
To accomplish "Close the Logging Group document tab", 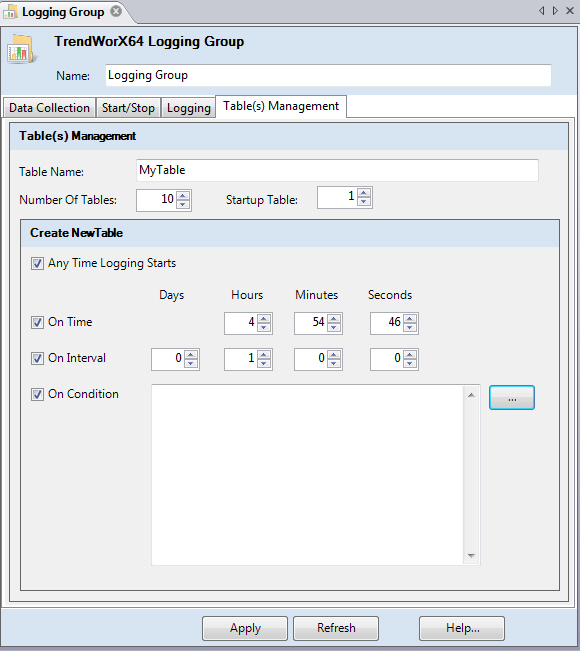I will pyautogui.click(x=116, y=11).
